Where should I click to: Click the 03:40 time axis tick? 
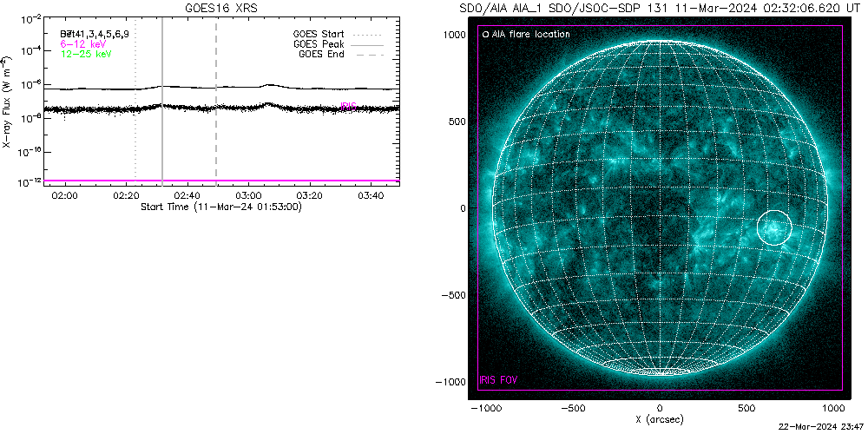[x=370, y=196]
